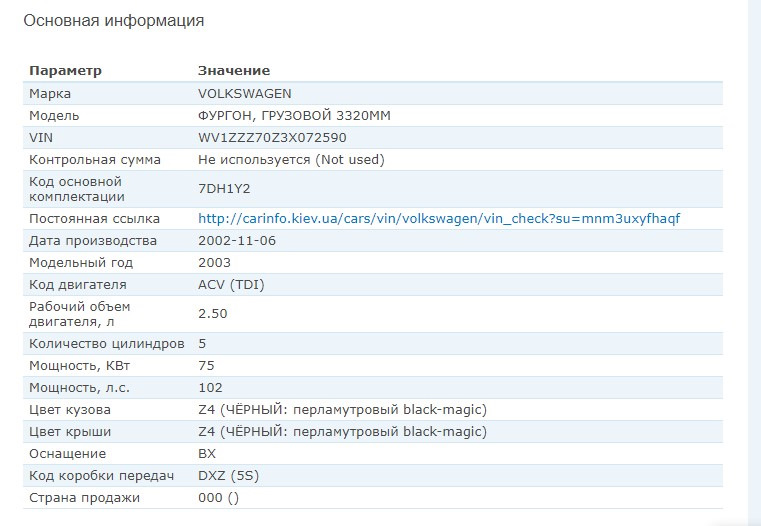
Task: Select horsepower value 102
Action: click(210, 388)
